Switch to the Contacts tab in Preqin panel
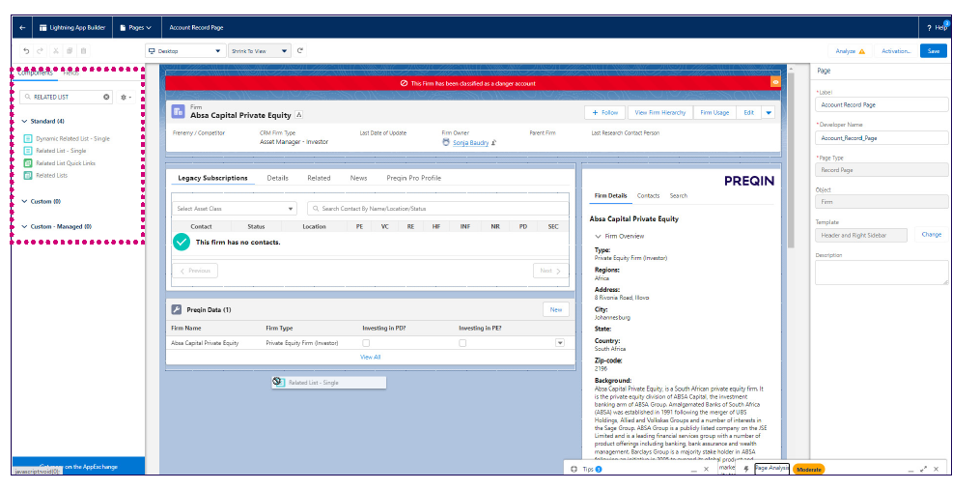 tap(648, 196)
